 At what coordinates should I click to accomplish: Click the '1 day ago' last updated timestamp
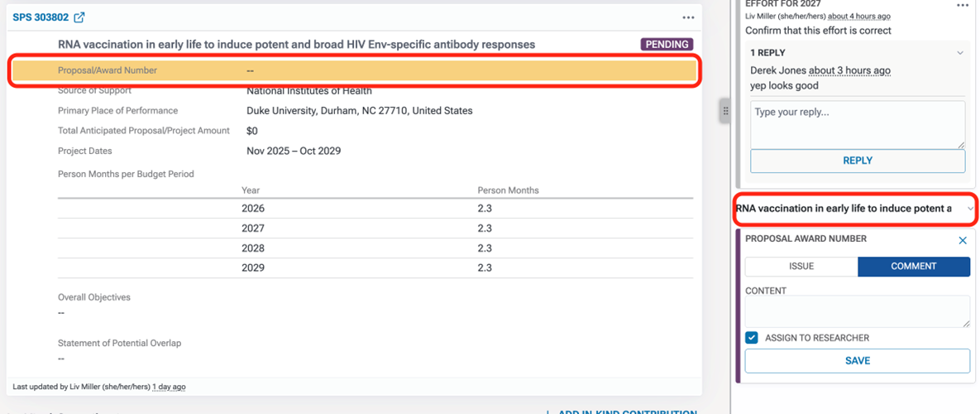pyautogui.click(x=169, y=387)
